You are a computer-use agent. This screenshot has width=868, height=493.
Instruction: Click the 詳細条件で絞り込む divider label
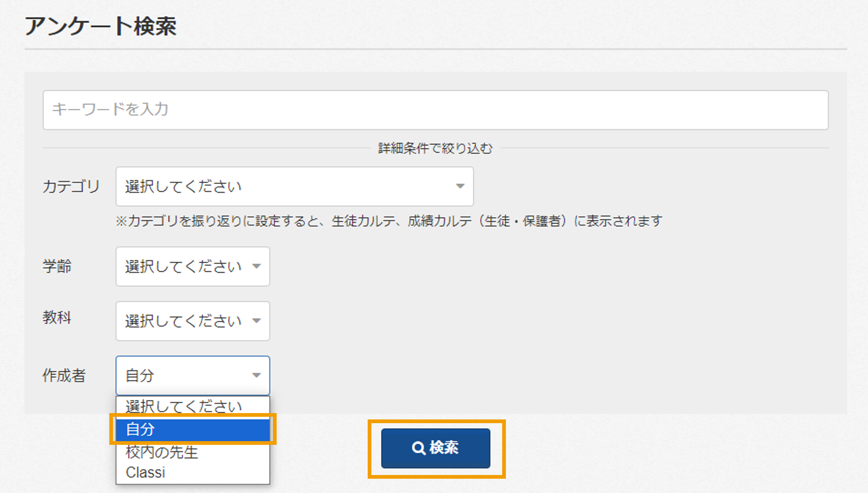click(x=435, y=148)
